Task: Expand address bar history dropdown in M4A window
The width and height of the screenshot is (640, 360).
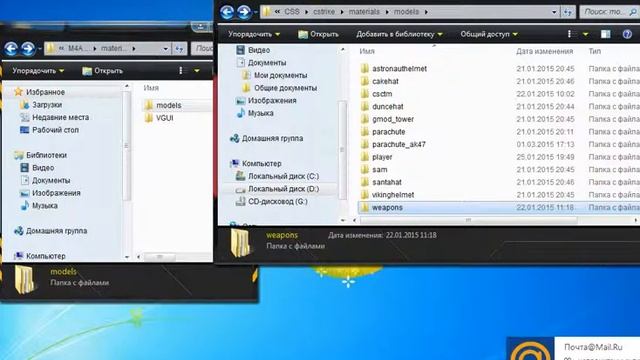Action: coord(165,49)
